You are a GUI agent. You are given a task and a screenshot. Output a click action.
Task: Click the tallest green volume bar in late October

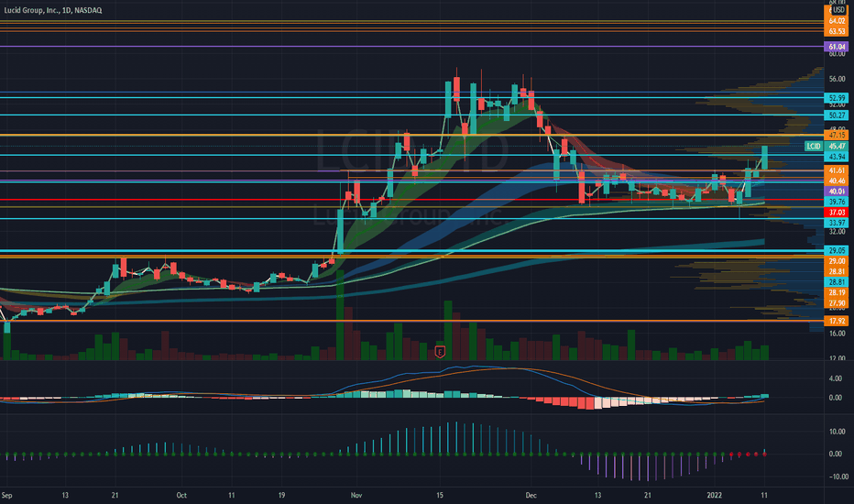340,315
